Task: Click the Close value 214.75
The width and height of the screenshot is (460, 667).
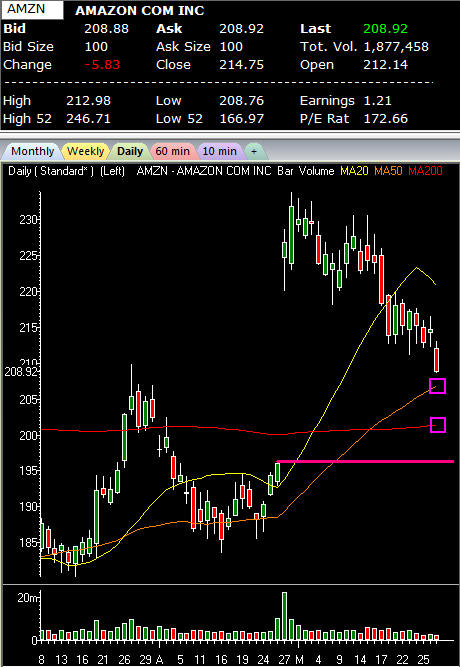Action: (241, 65)
